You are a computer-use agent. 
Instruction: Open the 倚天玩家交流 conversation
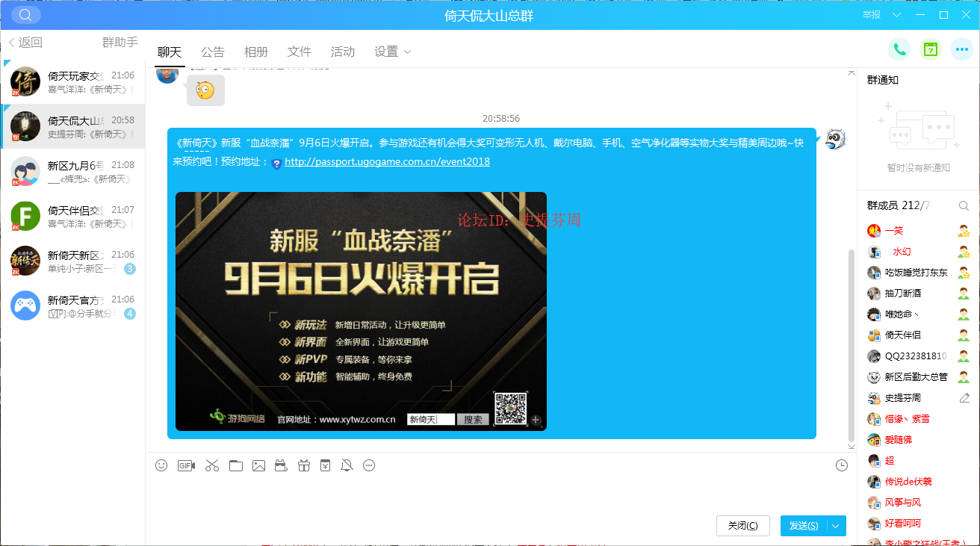point(72,82)
